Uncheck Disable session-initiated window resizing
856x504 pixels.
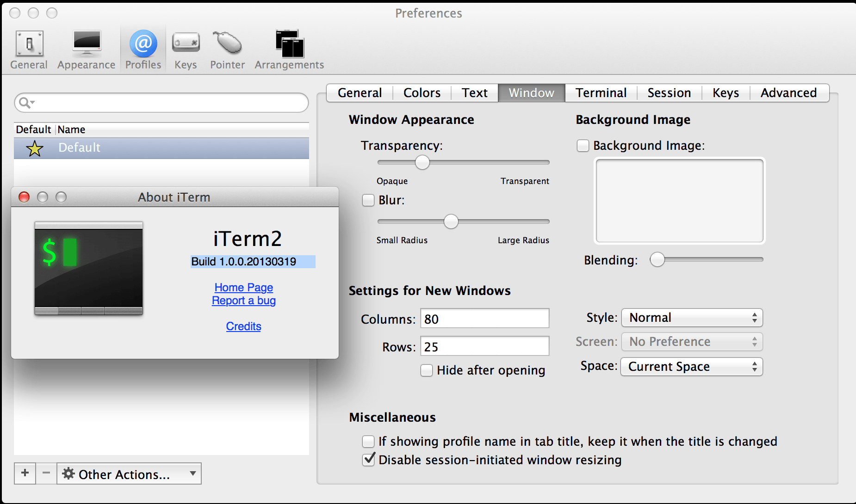368,460
